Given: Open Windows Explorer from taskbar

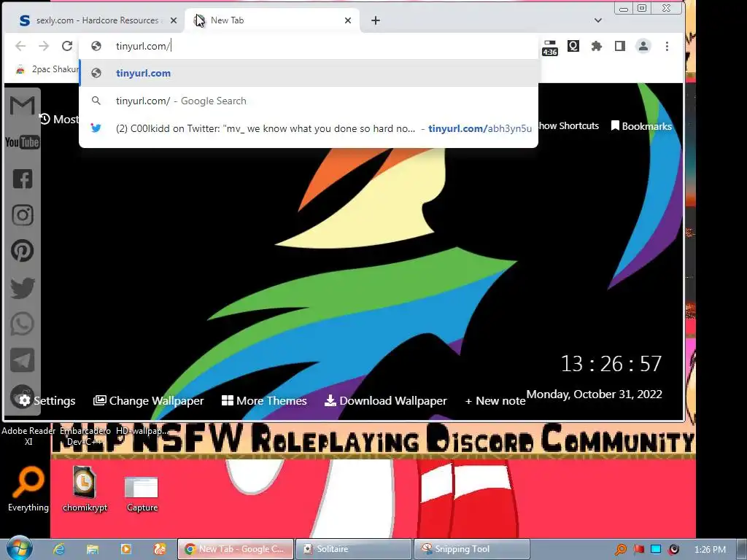Looking at the screenshot, I should pyautogui.click(x=93, y=549).
